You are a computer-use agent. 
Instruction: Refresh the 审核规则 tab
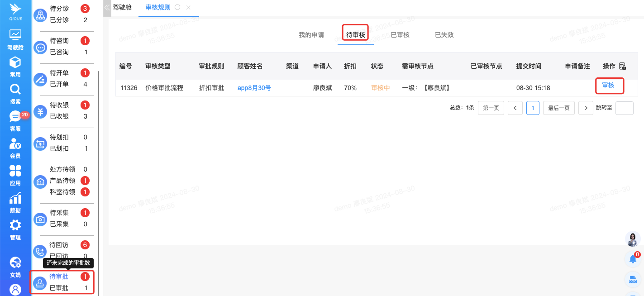(x=177, y=7)
